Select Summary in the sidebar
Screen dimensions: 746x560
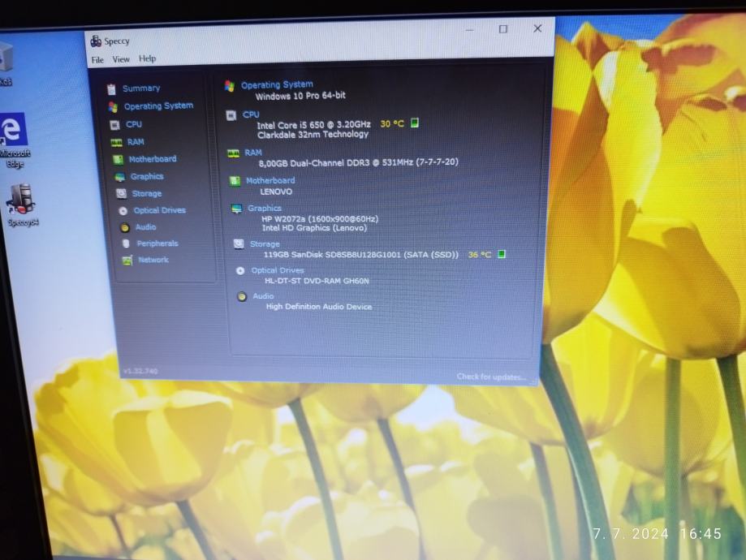click(141, 88)
